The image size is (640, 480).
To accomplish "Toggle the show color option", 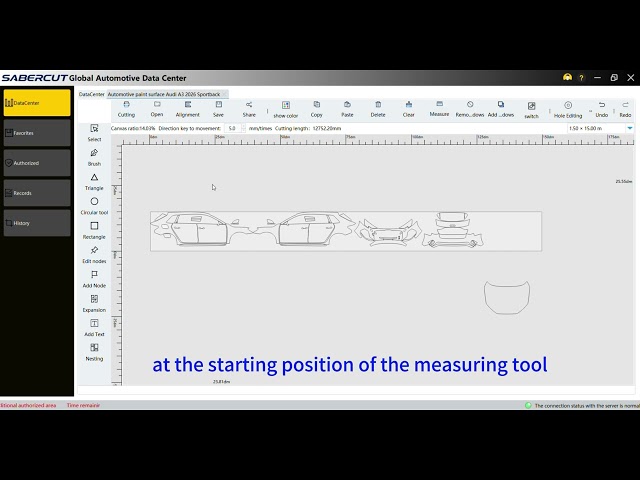I will click(x=286, y=110).
